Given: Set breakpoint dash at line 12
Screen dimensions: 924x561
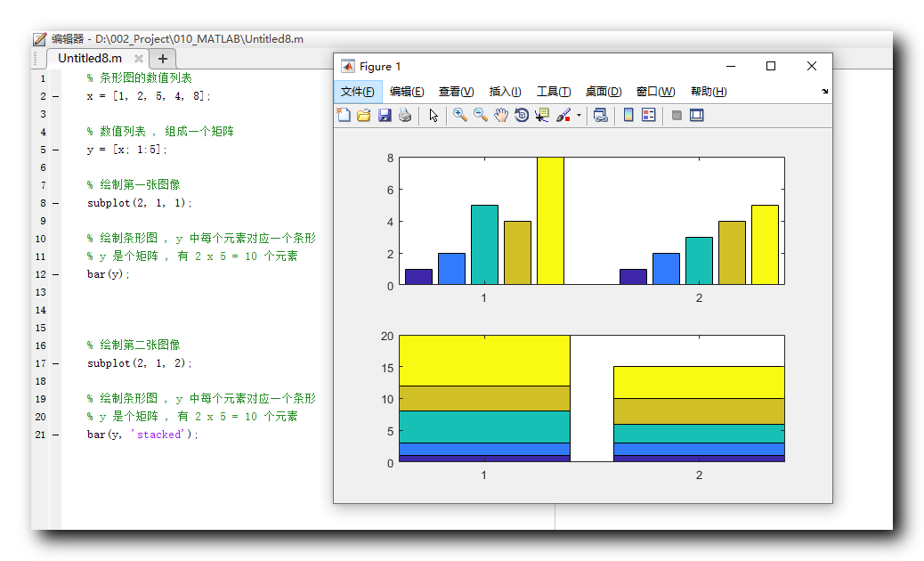Looking at the screenshot, I should coord(55,274).
